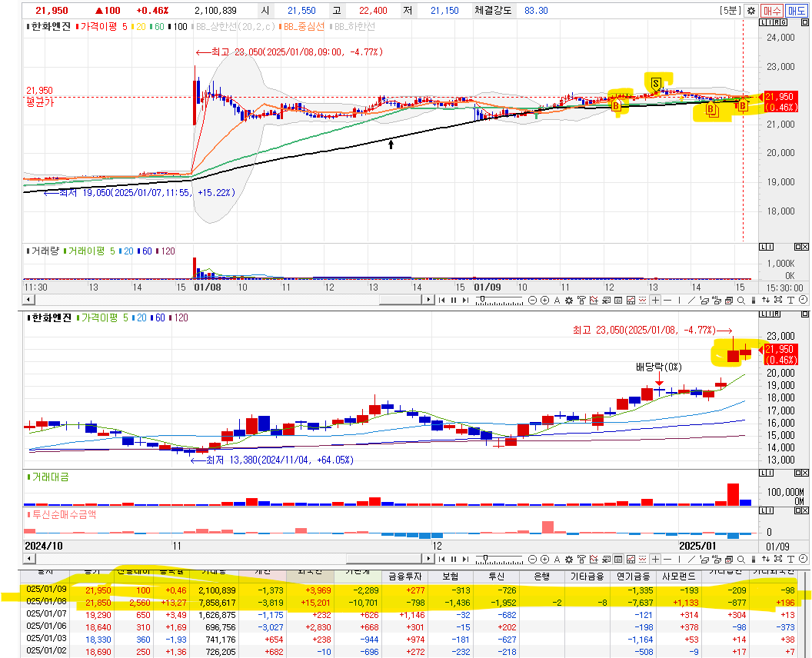
Task: Click 배당락(0%) marker on daily chart
Action: [x=659, y=367]
